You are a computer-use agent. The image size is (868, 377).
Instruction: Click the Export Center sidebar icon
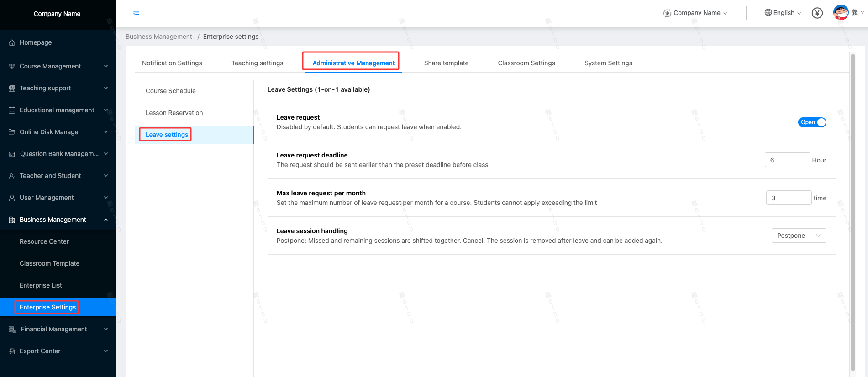point(12,351)
